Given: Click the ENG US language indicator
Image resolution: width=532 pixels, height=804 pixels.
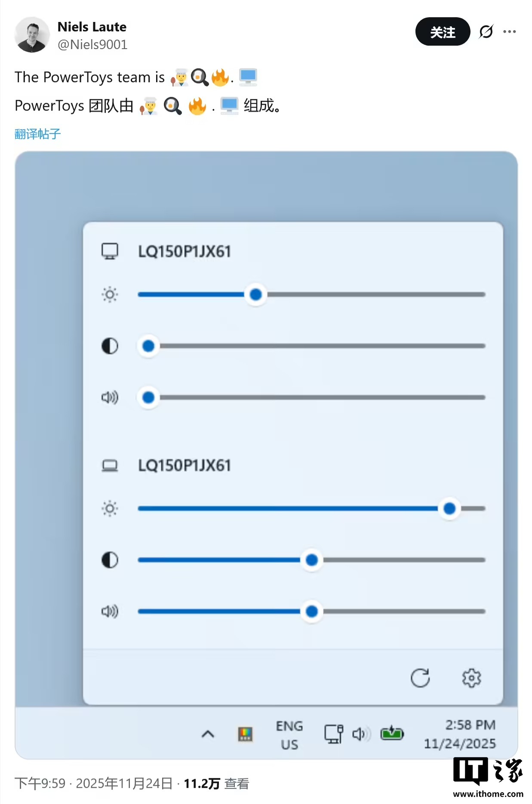Looking at the screenshot, I should point(289,735).
